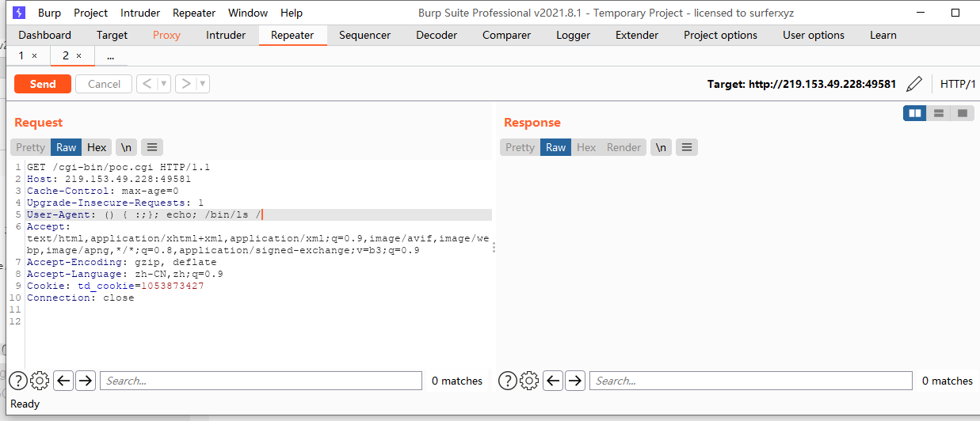This screenshot has height=421, width=980.
Task: Switch to the Extender tab
Action: coord(637,35)
